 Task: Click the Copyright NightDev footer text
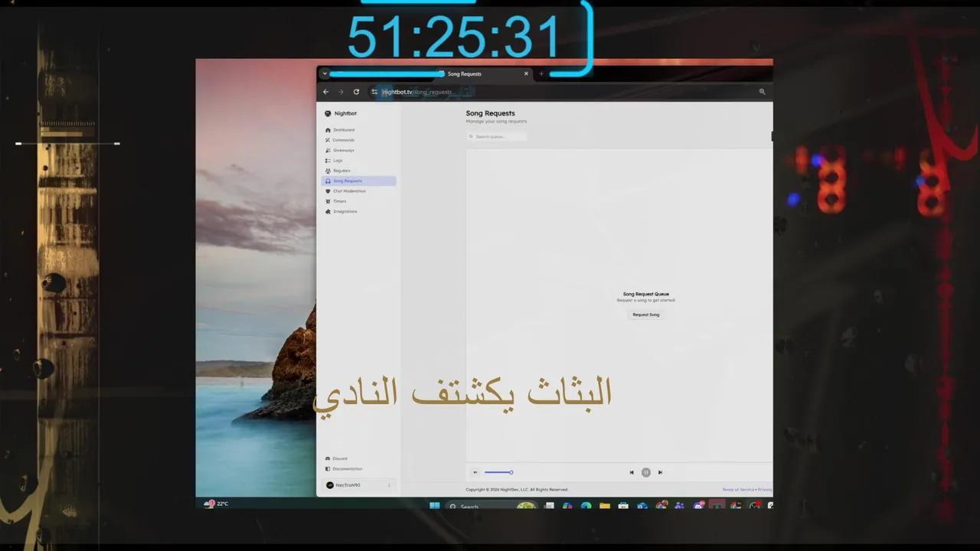(x=517, y=490)
